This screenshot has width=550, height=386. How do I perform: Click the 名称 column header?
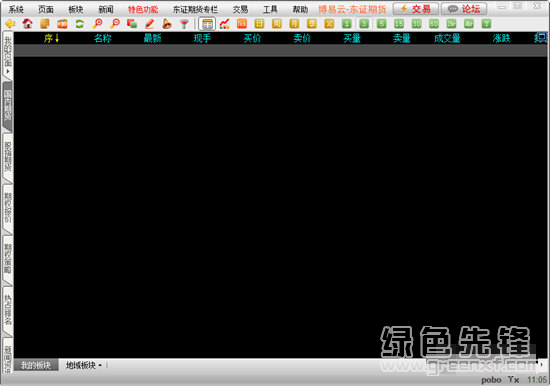(x=102, y=38)
